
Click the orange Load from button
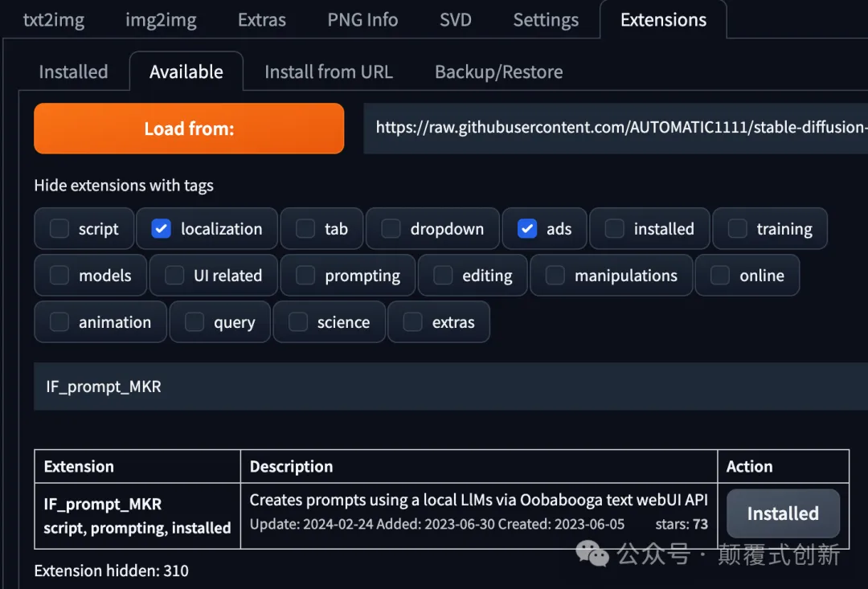[x=189, y=129]
